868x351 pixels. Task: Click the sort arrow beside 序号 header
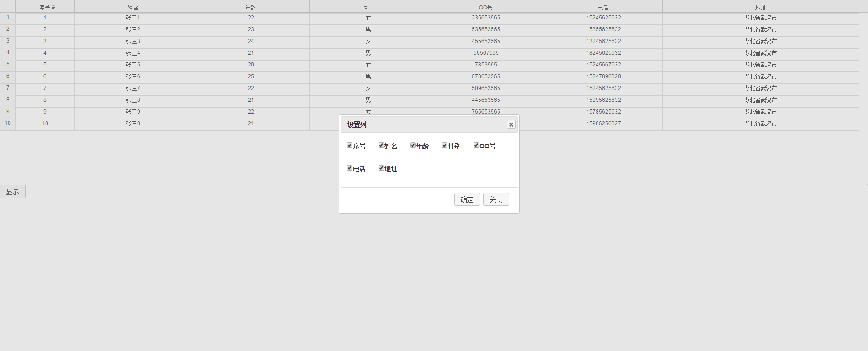[x=53, y=8]
